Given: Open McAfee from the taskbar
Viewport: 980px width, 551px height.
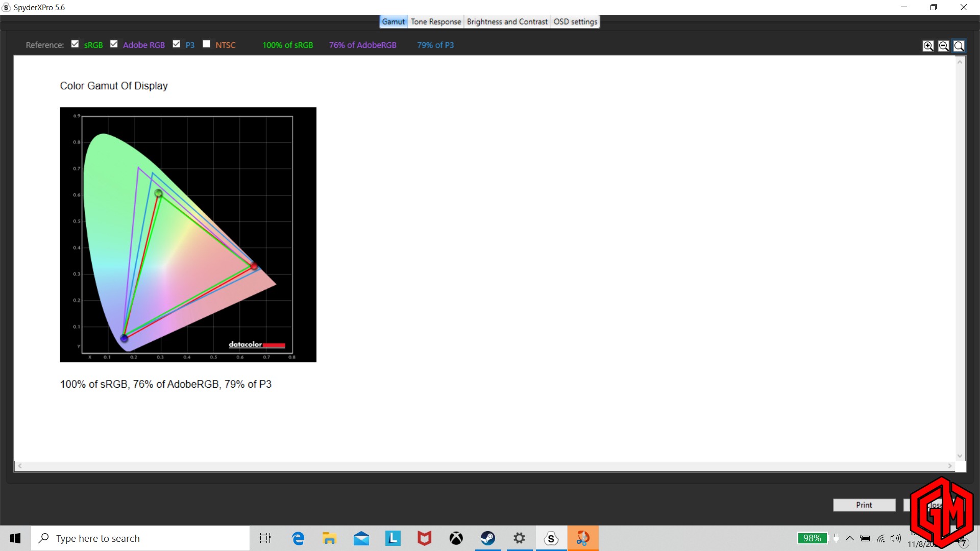Looking at the screenshot, I should [425, 538].
